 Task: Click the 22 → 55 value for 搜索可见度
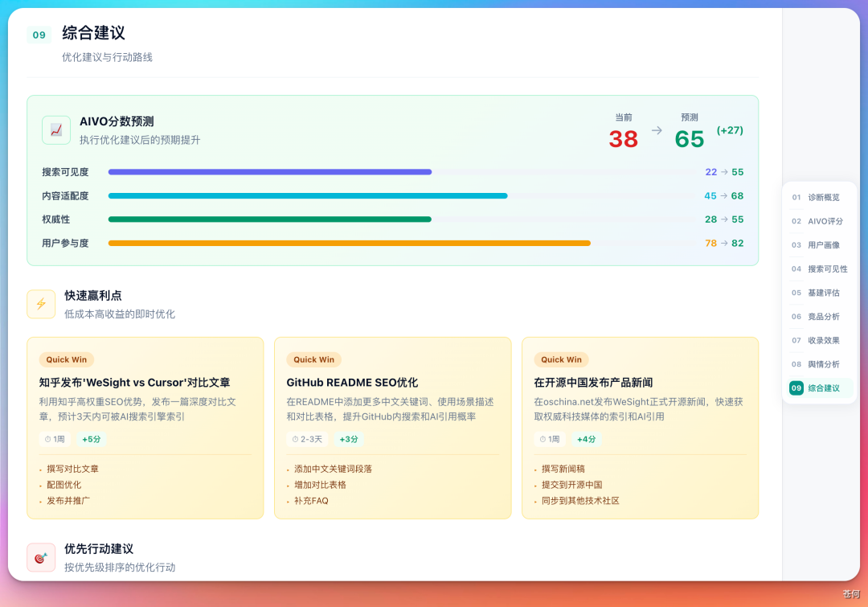click(724, 172)
